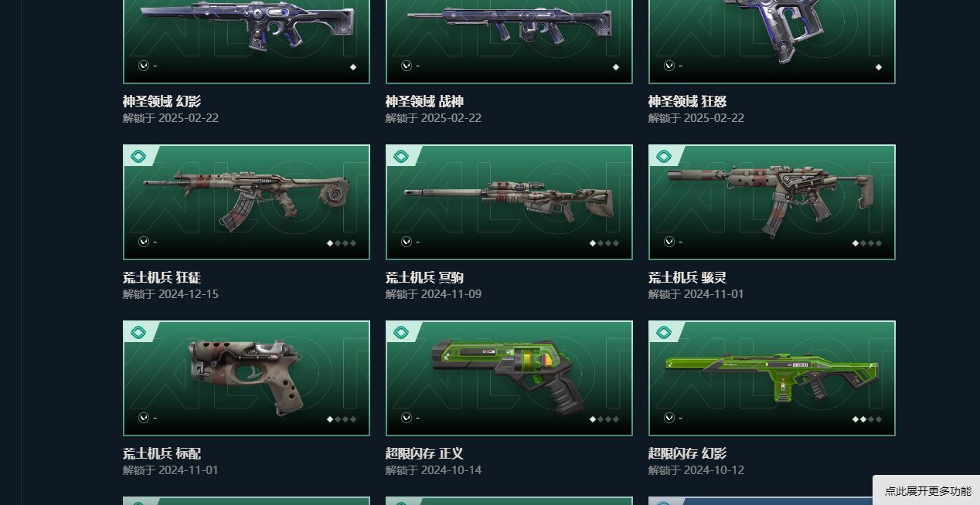Click the single level diamond on 神圣领域 狂怒
980x505 pixels.
(879, 67)
